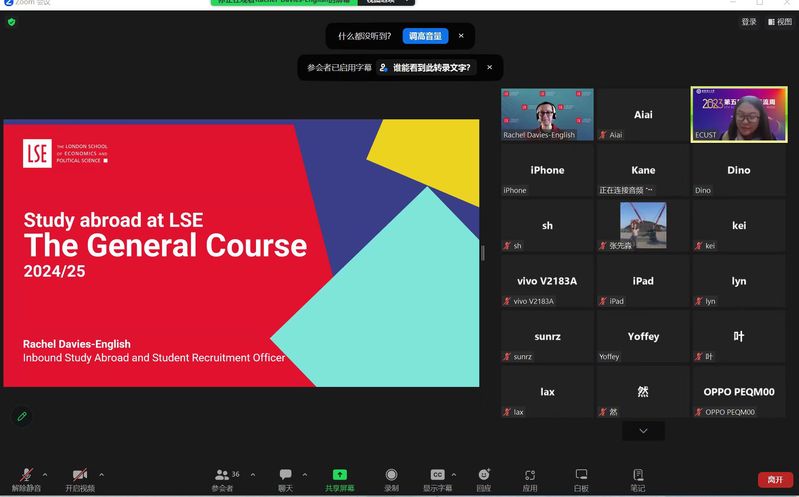Open audio options arrow beside the microphone
The height and width of the screenshot is (497, 799).
(45, 475)
